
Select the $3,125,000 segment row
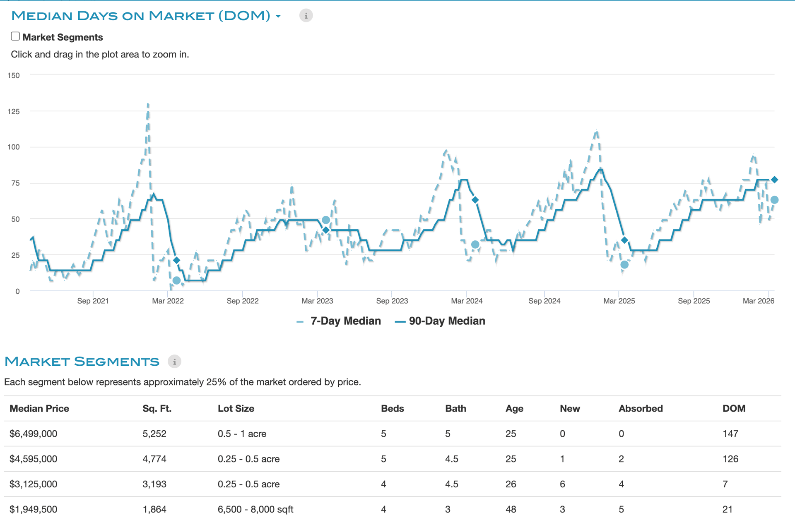click(x=34, y=484)
